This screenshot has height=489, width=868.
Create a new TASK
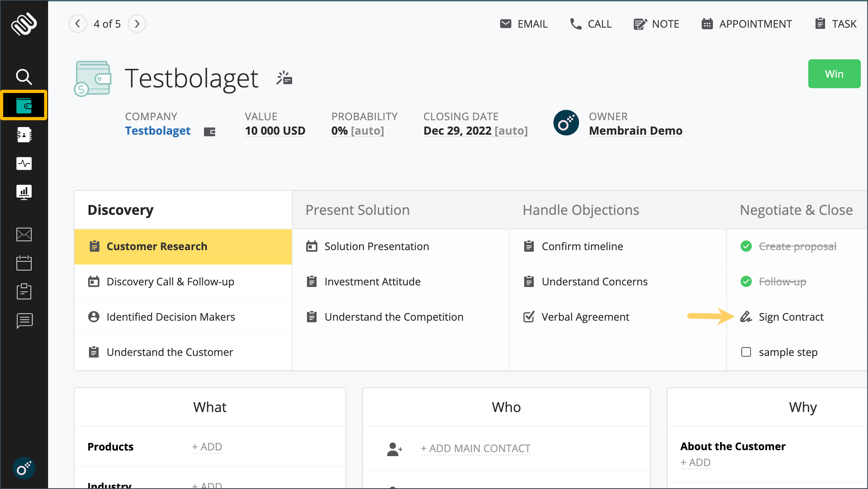click(836, 24)
